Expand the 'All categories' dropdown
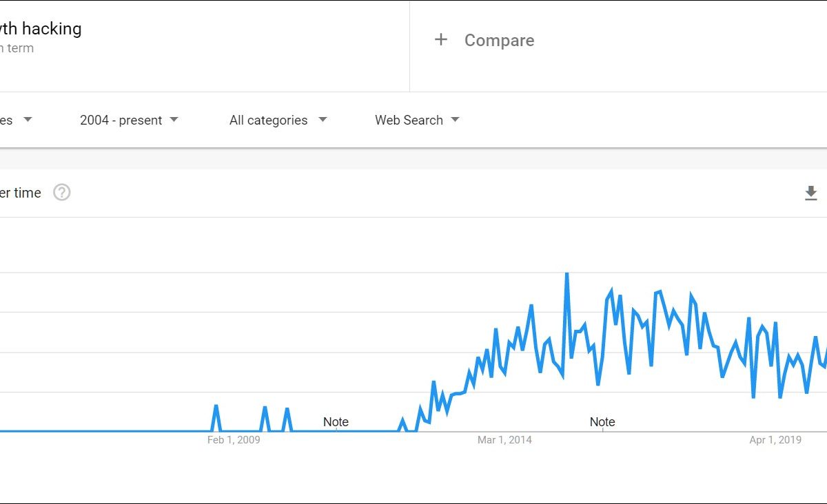This screenshot has width=827, height=504. pyautogui.click(x=278, y=120)
